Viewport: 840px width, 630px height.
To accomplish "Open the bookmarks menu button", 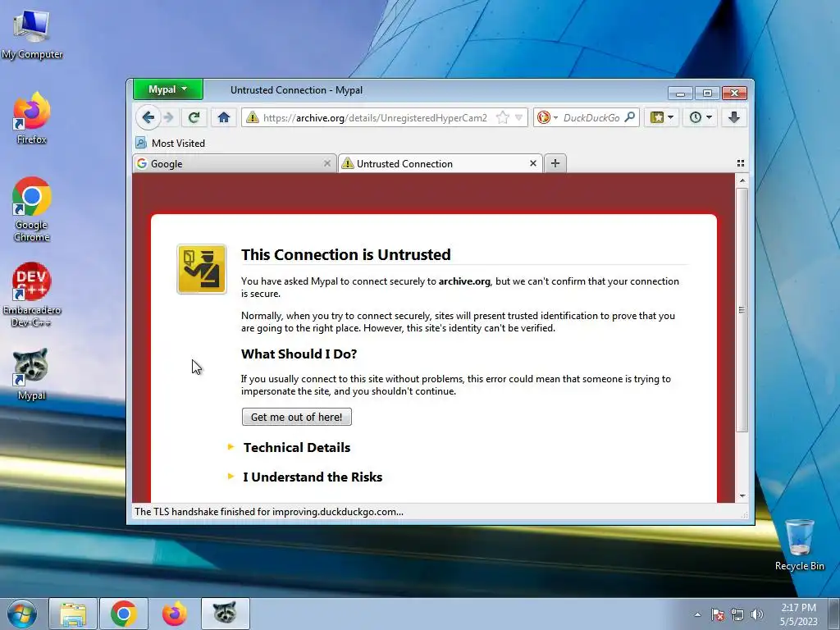I will 662,117.
